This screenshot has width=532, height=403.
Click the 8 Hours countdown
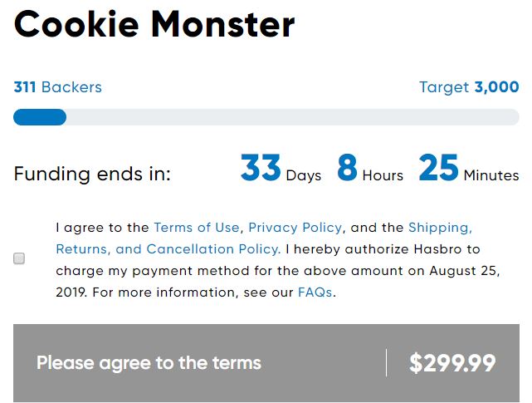(x=369, y=170)
